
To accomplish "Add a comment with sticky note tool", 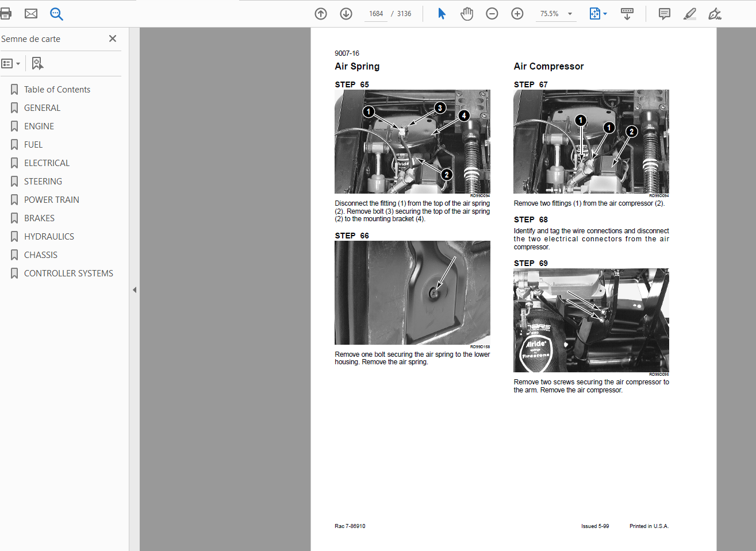I will click(665, 14).
